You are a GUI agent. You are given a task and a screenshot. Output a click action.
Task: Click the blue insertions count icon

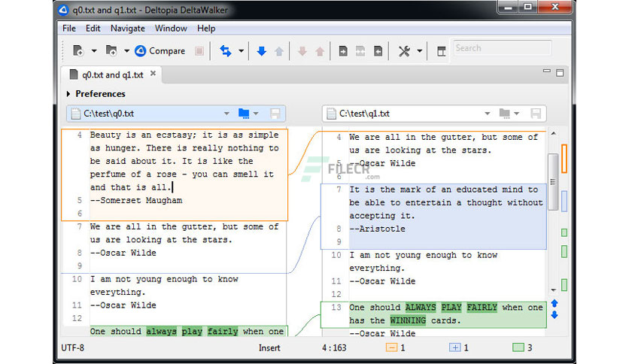tap(454, 347)
